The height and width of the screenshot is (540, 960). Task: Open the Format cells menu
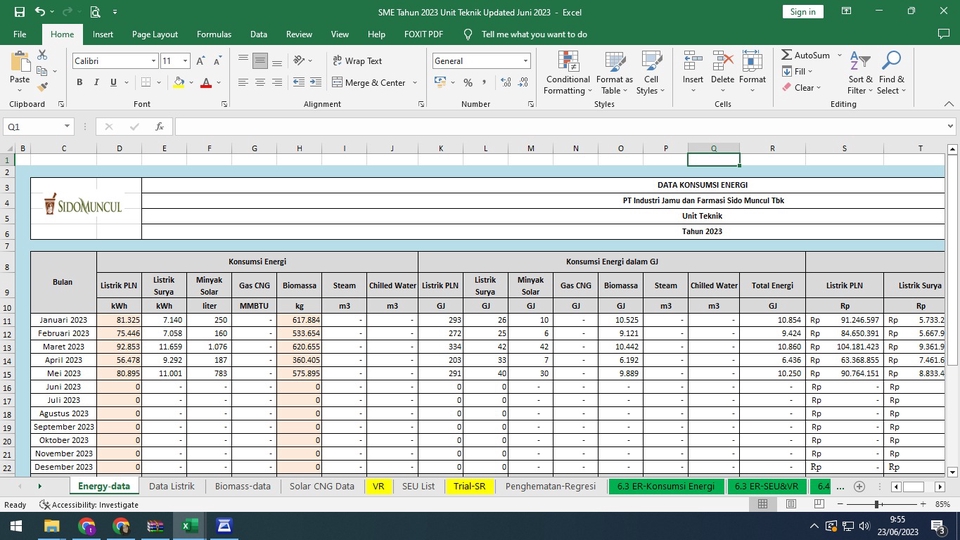click(x=752, y=73)
